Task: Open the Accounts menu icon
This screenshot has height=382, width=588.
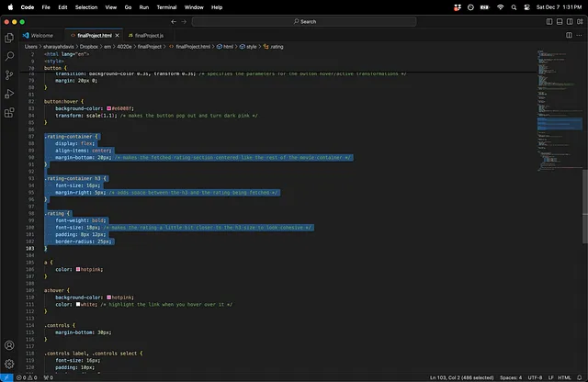Action: point(10,346)
